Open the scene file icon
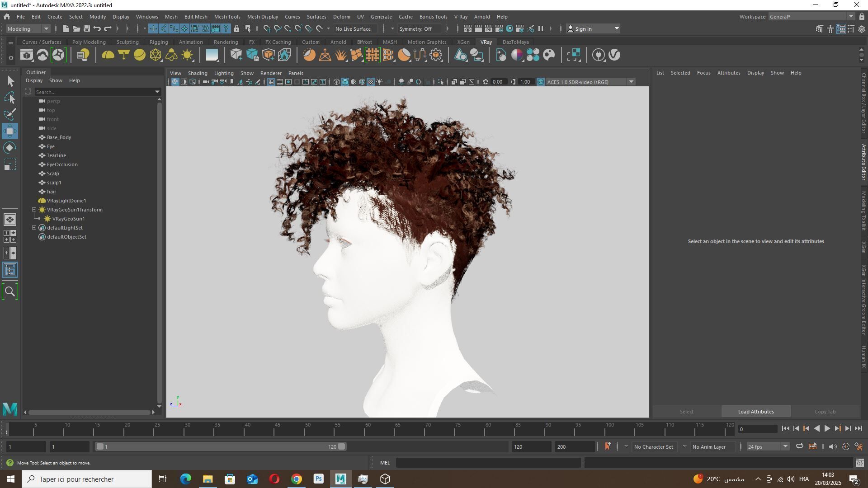Viewport: 868px width, 488px height. pos(76,28)
